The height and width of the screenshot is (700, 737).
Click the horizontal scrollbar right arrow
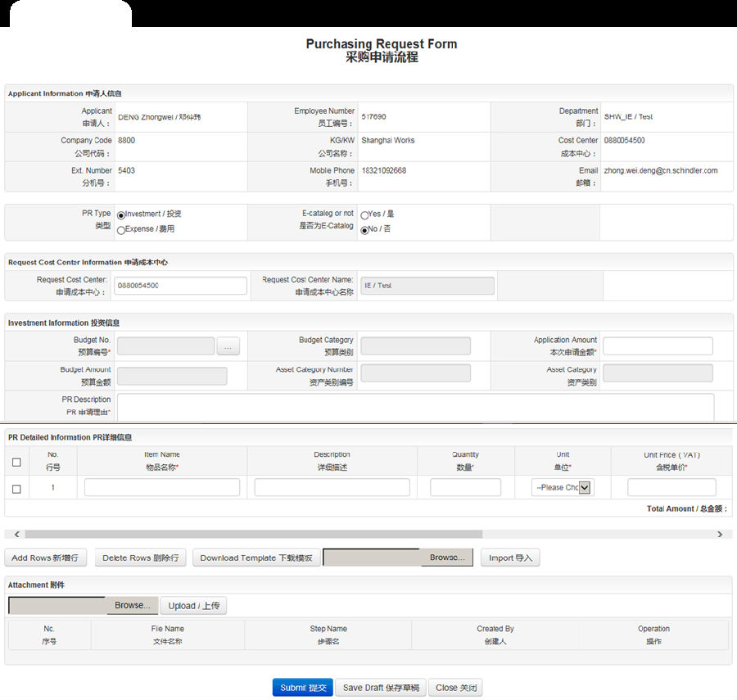click(x=720, y=534)
